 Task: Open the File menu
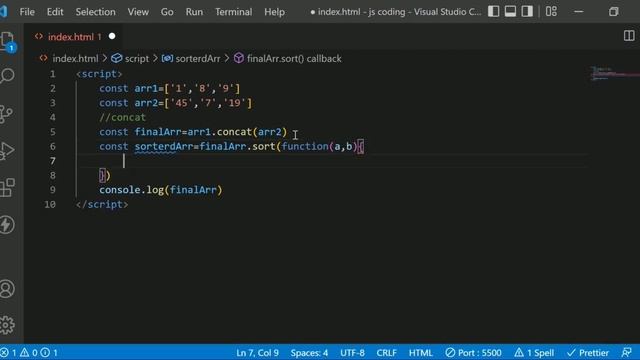[x=27, y=12]
